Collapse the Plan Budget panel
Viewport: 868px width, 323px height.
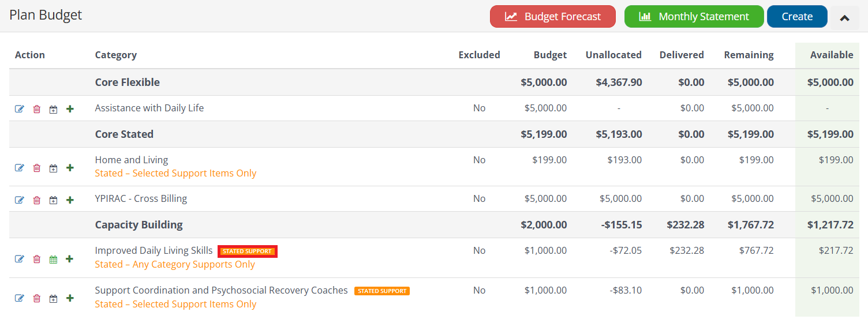(844, 17)
